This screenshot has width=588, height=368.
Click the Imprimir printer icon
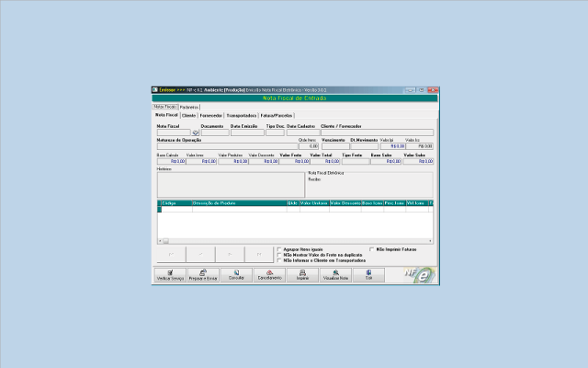pos(302,273)
